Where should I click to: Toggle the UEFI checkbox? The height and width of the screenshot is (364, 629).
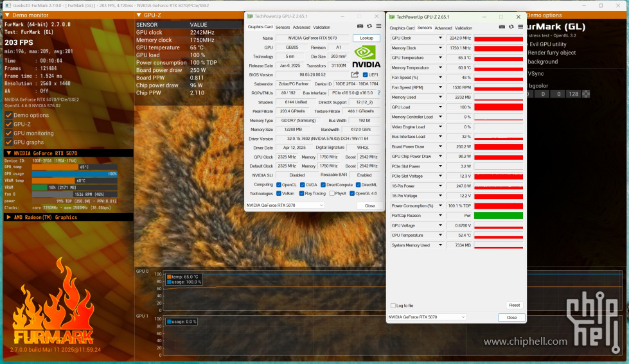[x=365, y=75]
